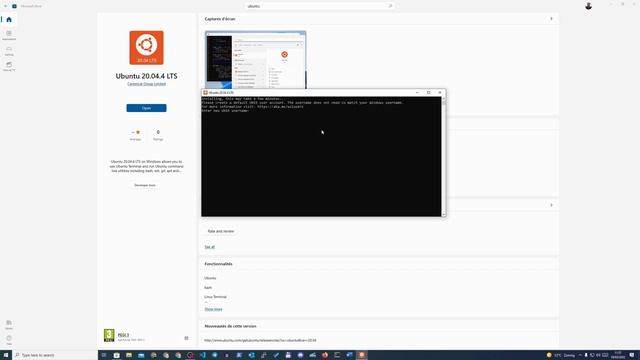The image size is (640, 360).
Task: Click the Ubuntu 20.04 LTS app logo
Action: [147, 47]
